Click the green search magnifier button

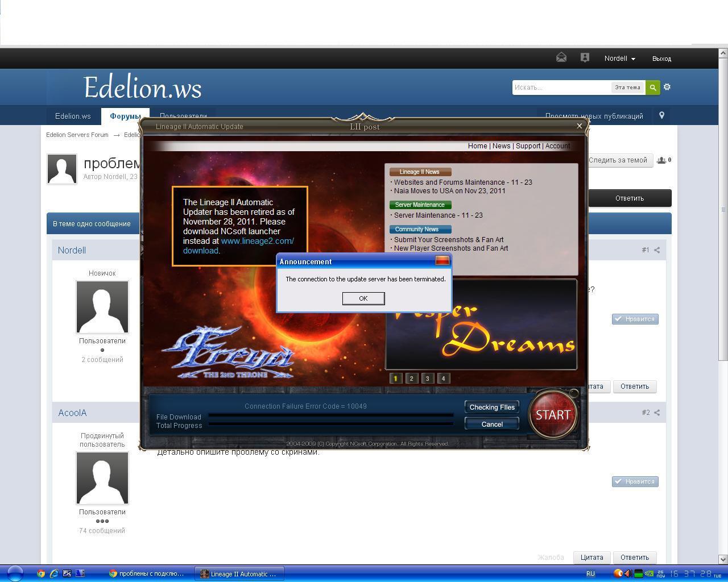point(652,88)
